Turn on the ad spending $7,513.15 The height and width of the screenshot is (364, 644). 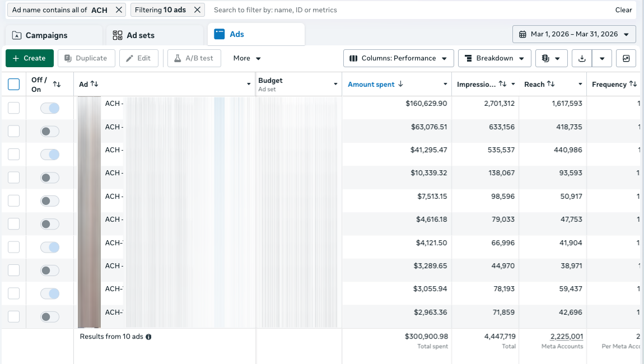[50, 201]
